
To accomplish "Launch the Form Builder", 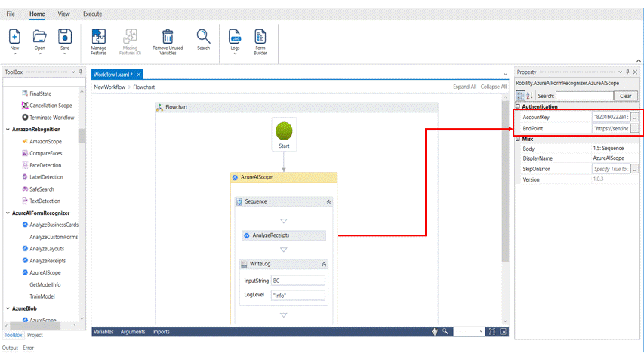I will pyautogui.click(x=260, y=36).
